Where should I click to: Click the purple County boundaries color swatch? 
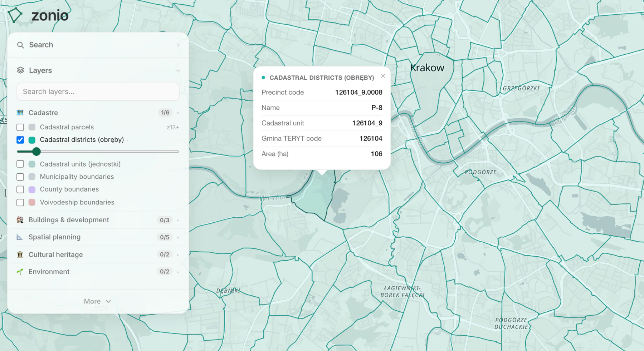pos(32,189)
